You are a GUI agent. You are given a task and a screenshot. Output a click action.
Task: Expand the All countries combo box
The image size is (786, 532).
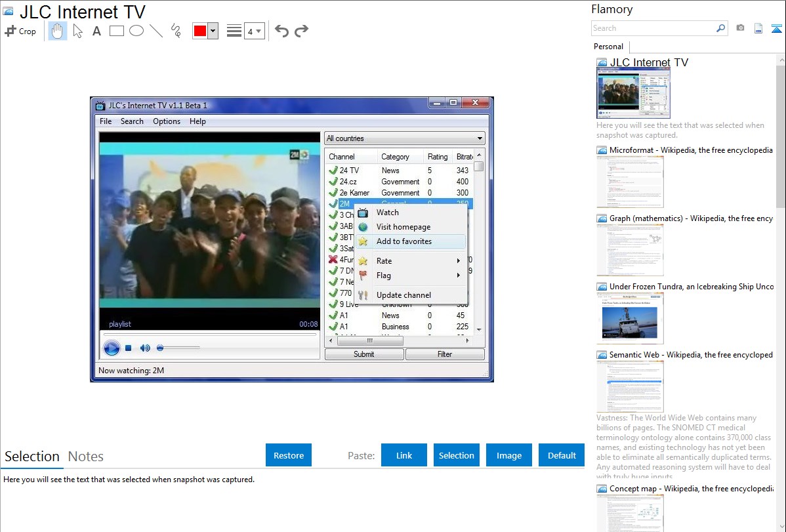click(405, 138)
